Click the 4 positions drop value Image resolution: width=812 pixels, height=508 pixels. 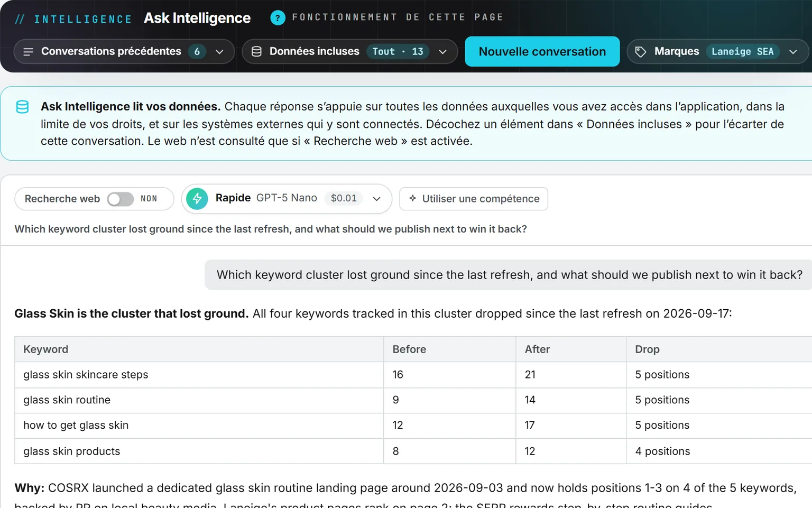662,451
